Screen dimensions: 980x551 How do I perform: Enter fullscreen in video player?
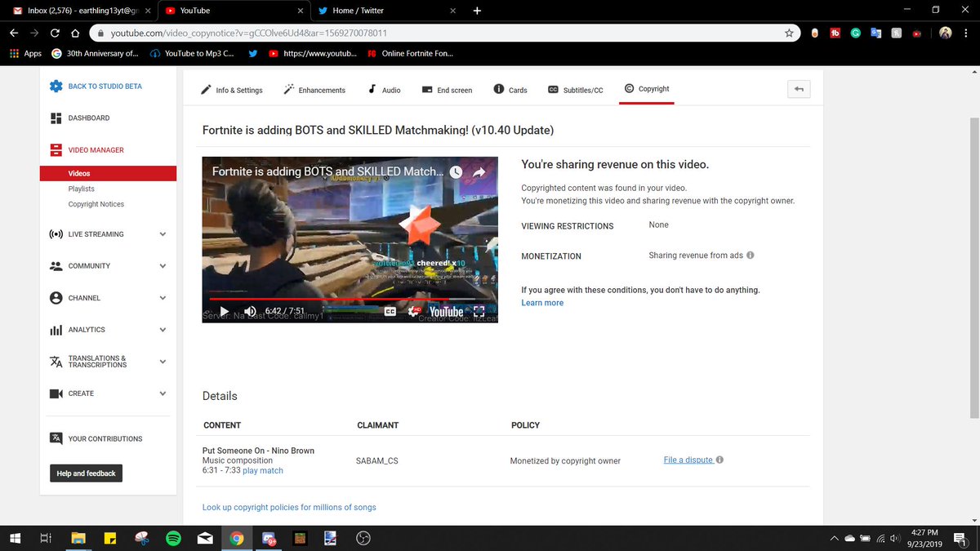(479, 311)
